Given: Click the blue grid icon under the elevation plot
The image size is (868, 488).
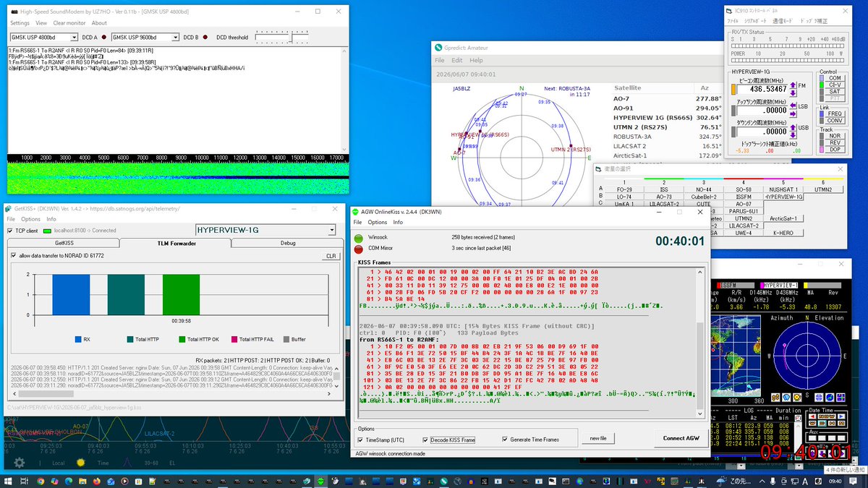Looking at the screenshot, I should (819, 398).
